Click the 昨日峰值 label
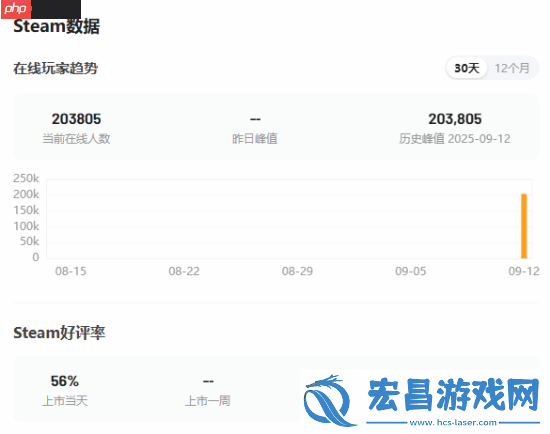 pos(255,139)
